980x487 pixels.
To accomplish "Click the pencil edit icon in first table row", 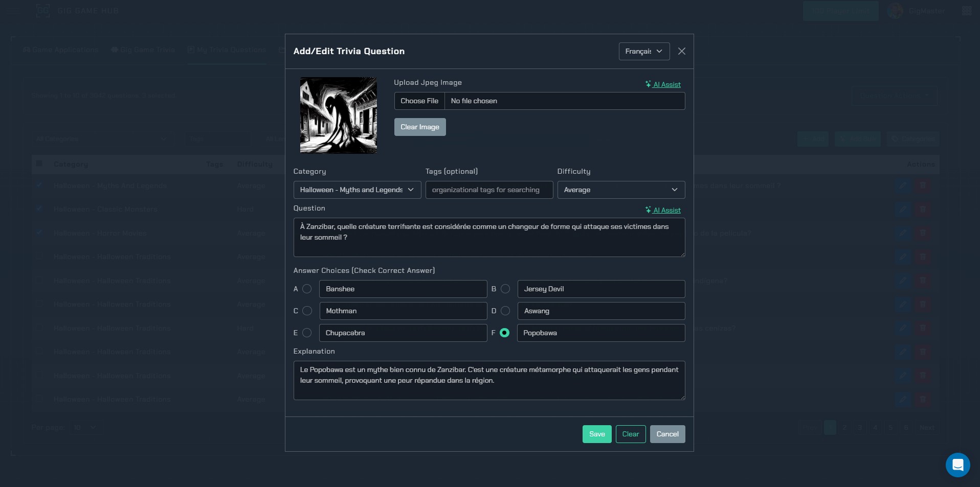I will pos(903,185).
